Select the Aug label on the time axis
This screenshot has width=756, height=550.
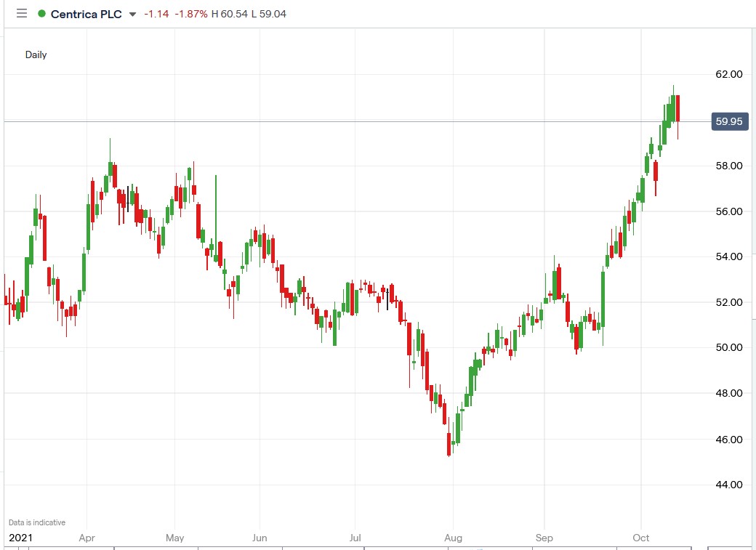point(454,538)
